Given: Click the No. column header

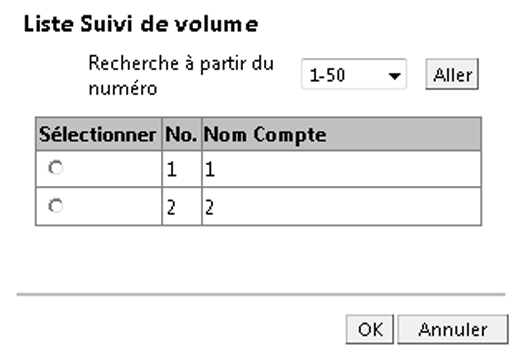Looking at the screenshot, I should (182, 134).
